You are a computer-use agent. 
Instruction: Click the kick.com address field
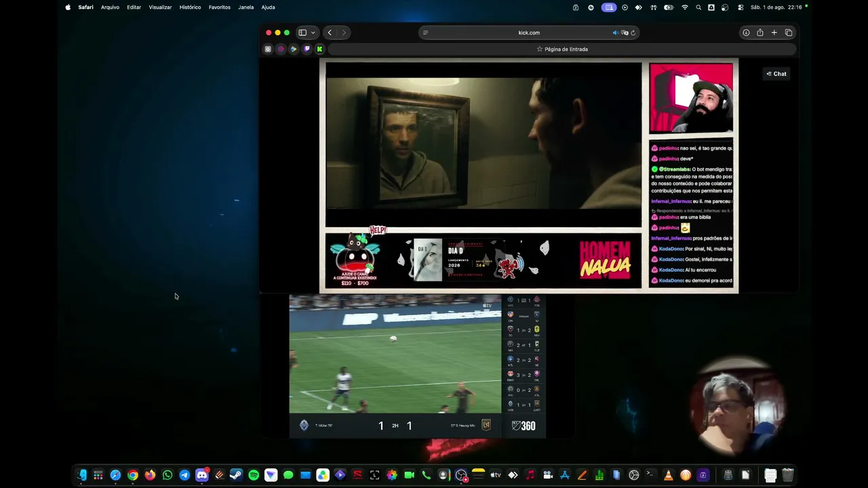529,33
